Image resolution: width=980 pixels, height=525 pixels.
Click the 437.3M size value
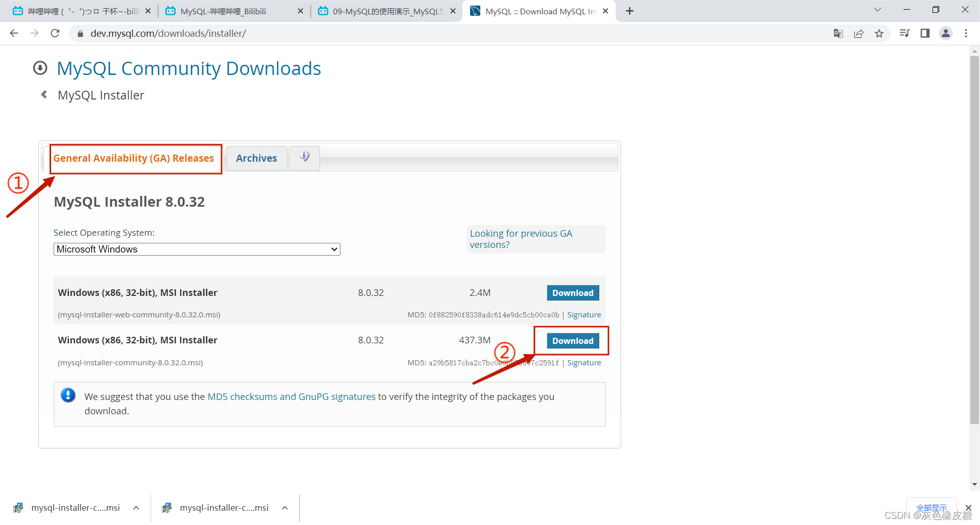[x=475, y=340]
